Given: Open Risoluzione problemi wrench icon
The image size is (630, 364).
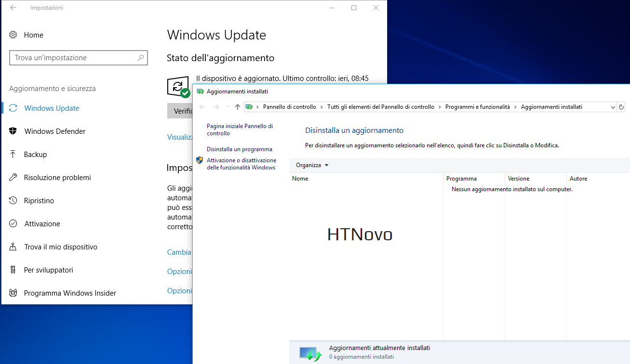Looking at the screenshot, I should point(13,177).
